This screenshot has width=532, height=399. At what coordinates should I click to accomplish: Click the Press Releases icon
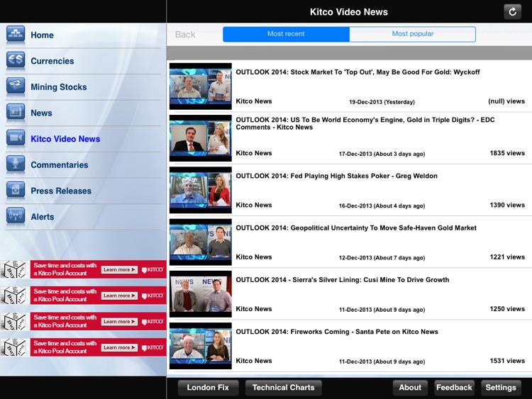point(16,191)
